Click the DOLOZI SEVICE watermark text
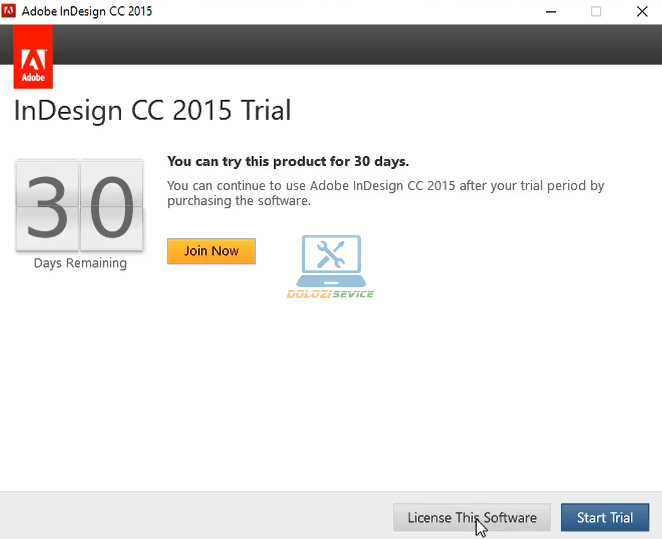 [x=329, y=294]
